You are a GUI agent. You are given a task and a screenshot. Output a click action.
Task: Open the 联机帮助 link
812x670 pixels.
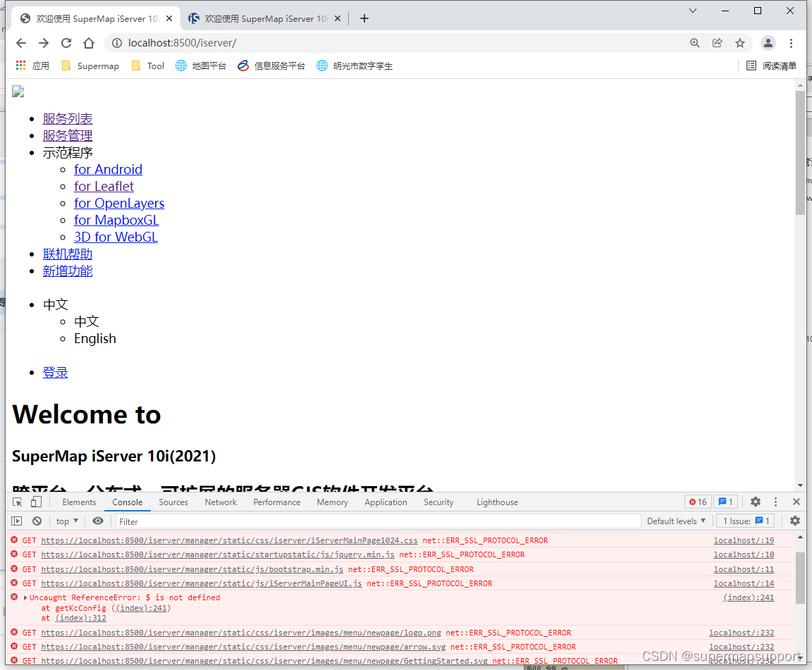click(x=68, y=254)
